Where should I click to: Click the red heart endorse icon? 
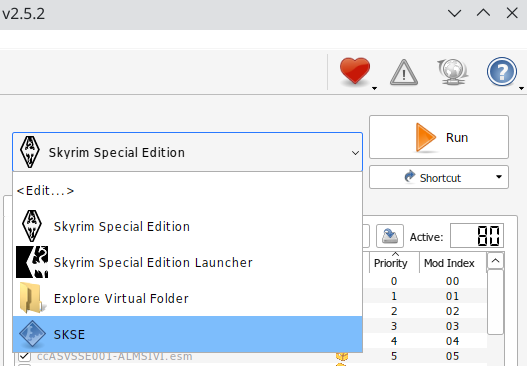[355, 71]
